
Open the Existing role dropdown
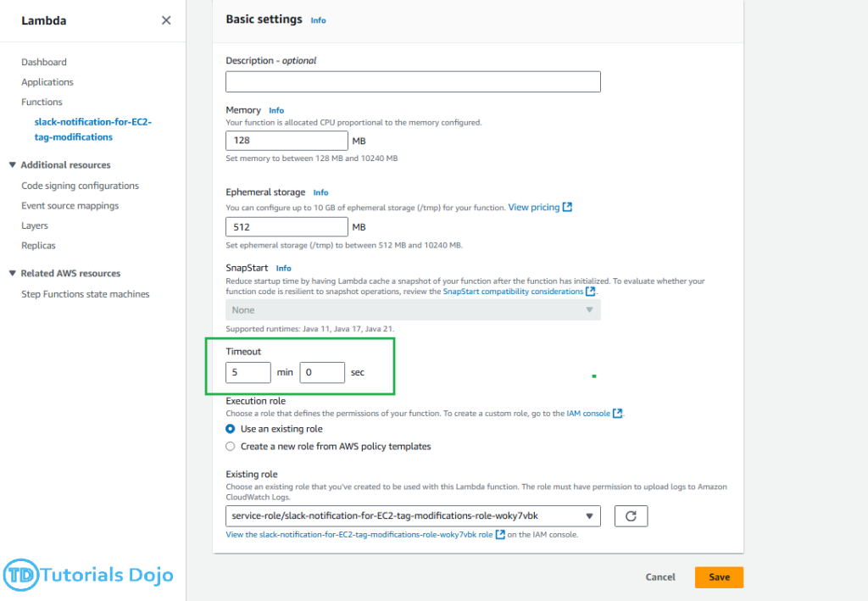(413, 516)
